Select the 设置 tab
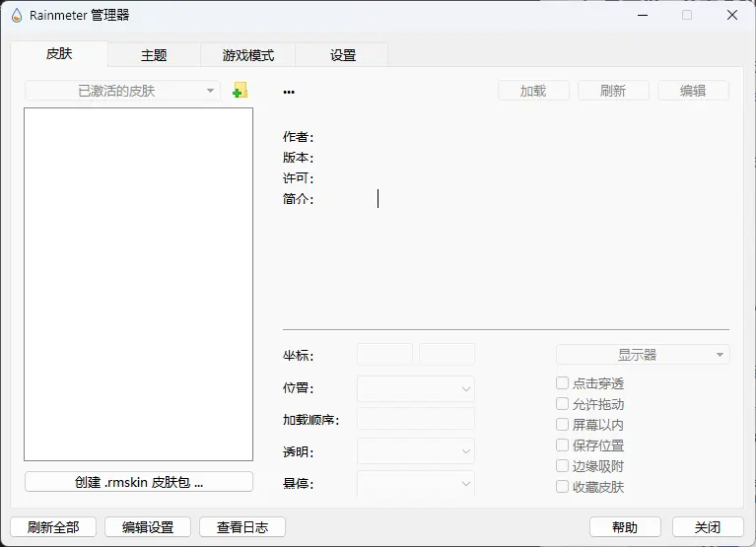Viewport: 756px width, 547px height. pyautogui.click(x=342, y=55)
